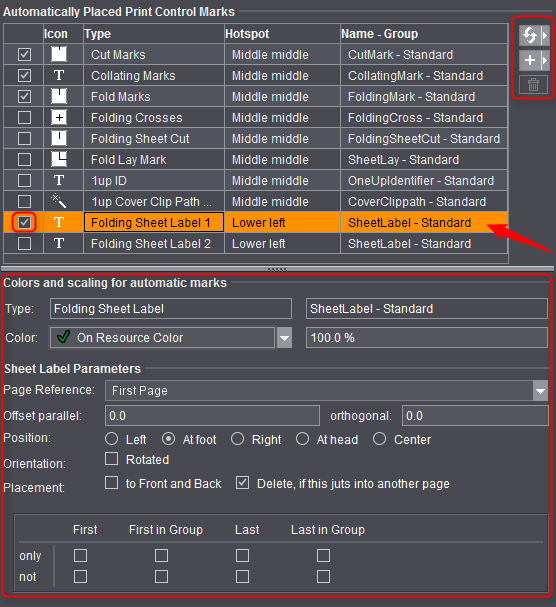
Task: Click the refresh marks icon button
Action: click(530, 36)
